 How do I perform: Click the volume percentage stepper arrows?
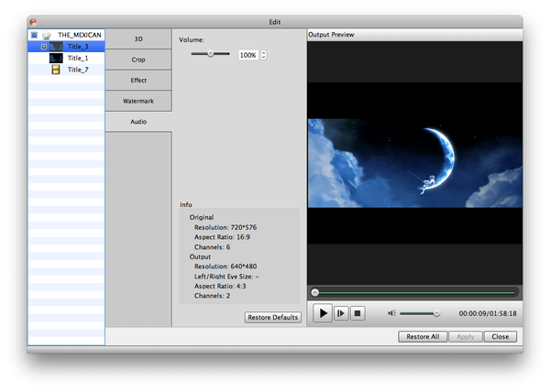pos(263,55)
